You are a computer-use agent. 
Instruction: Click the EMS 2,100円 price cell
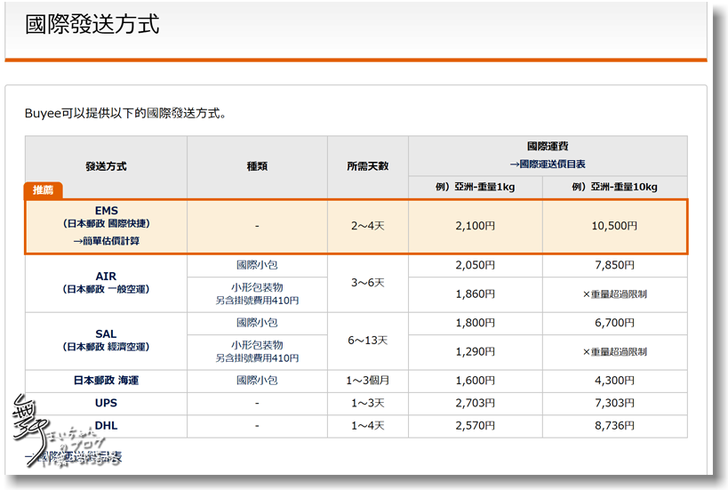pos(475,226)
